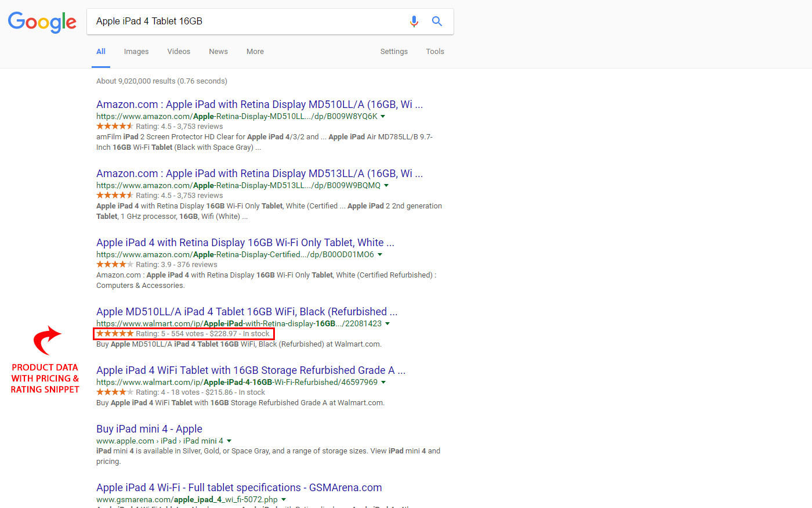Expand dropdown arrow next to B009W9BQMQ URL

pos(386,186)
